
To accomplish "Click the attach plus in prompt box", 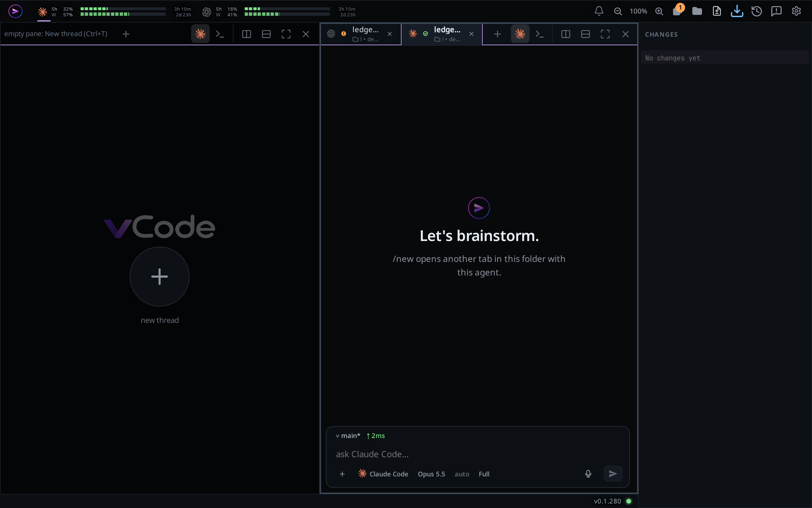I will click(x=342, y=474).
